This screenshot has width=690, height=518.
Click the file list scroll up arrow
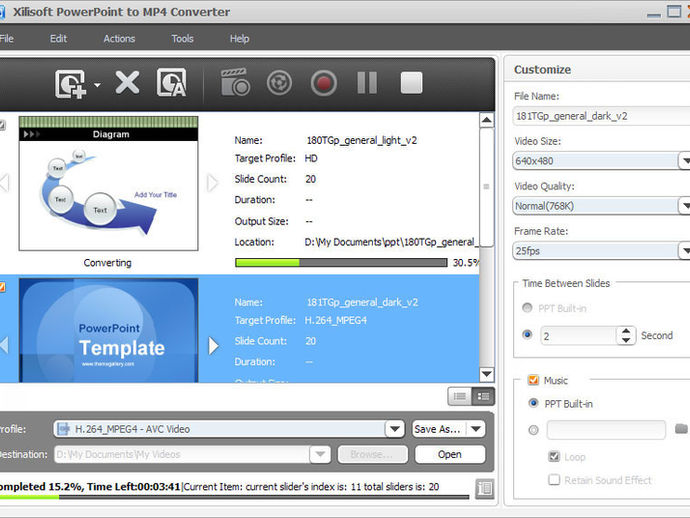coord(486,120)
